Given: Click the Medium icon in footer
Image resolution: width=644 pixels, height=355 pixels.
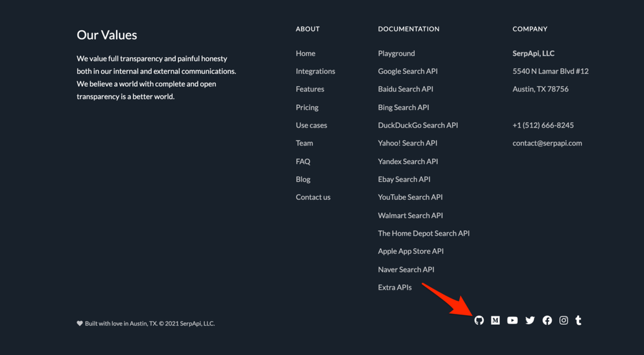Looking at the screenshot, I should 495,320.
